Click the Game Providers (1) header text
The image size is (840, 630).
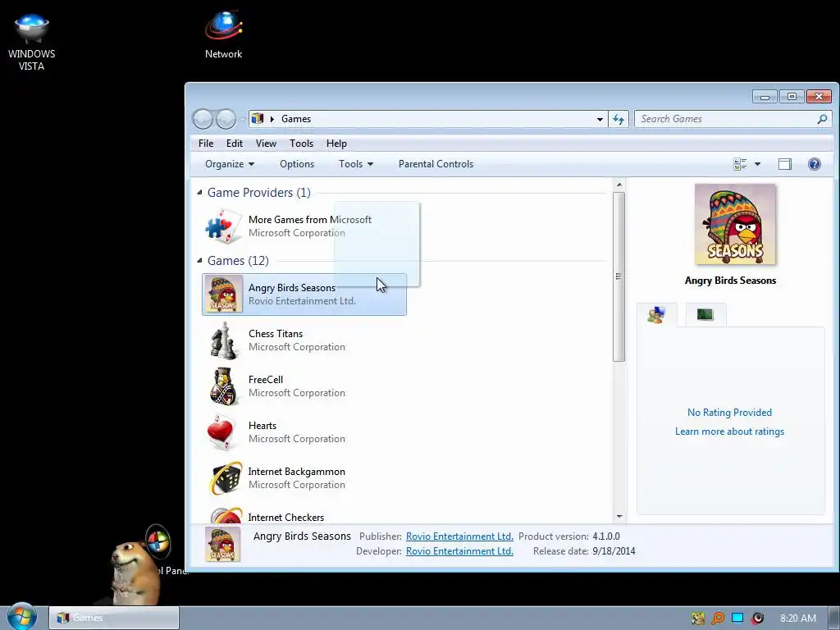258,192
